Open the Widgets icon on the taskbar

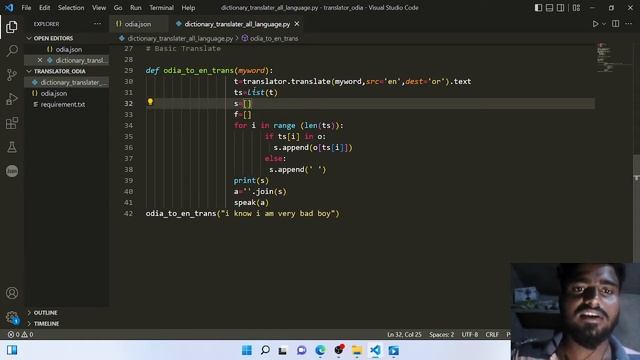click(x=12, y=350)
